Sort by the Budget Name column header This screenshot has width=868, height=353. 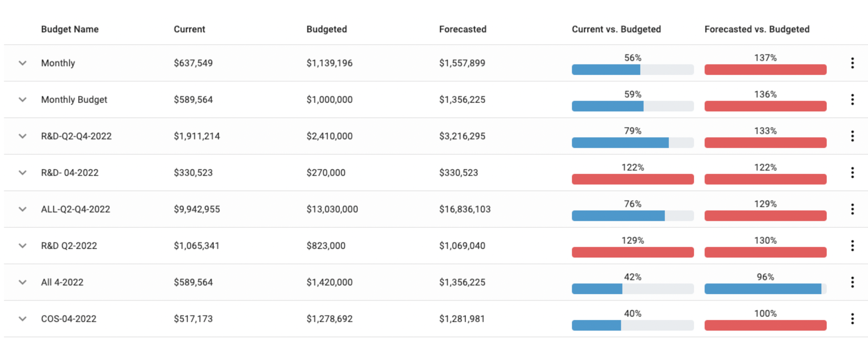coord(70,29)
